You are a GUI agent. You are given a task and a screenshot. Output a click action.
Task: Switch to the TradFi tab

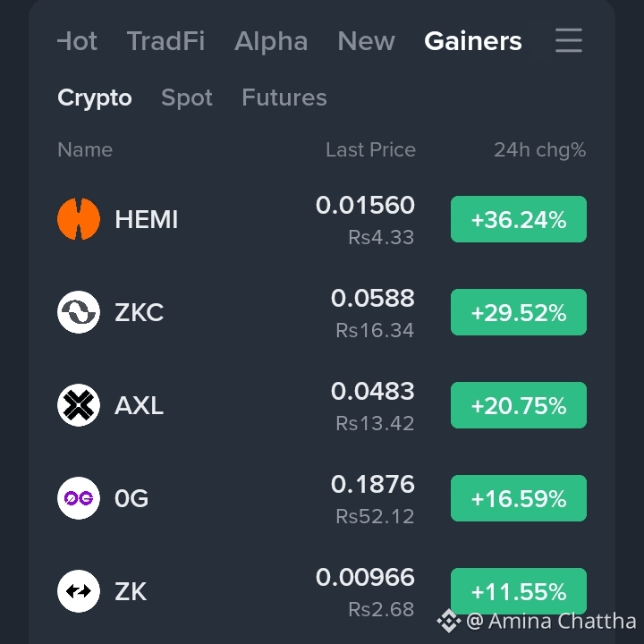point(166,41)
